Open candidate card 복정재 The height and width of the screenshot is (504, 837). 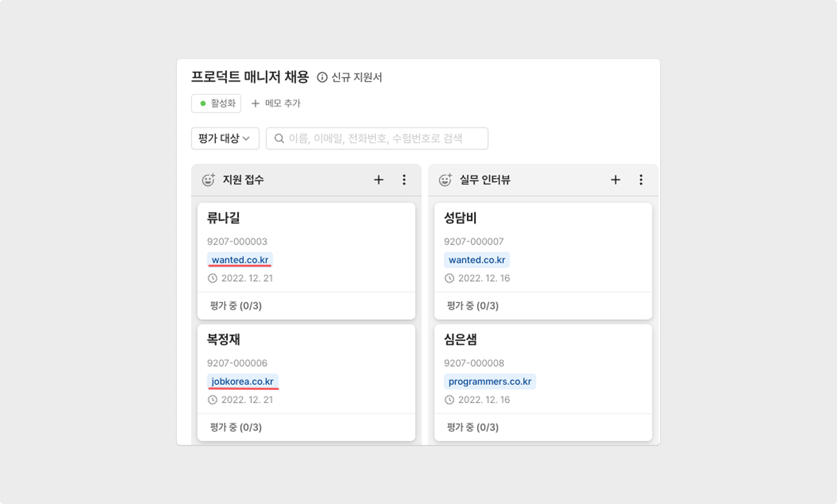pos(307,383)
